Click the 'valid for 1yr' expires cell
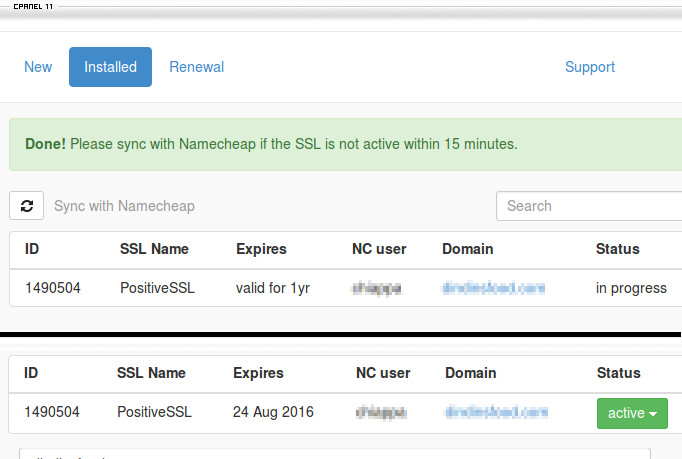Screen dimensions: 682x459 273,288
